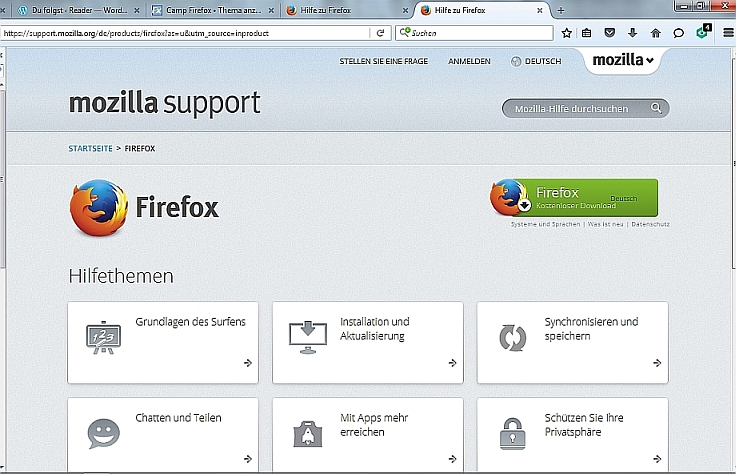Click the mozilla support heading
This screenshot has width=736, height=474.
(x=164, y=103)
